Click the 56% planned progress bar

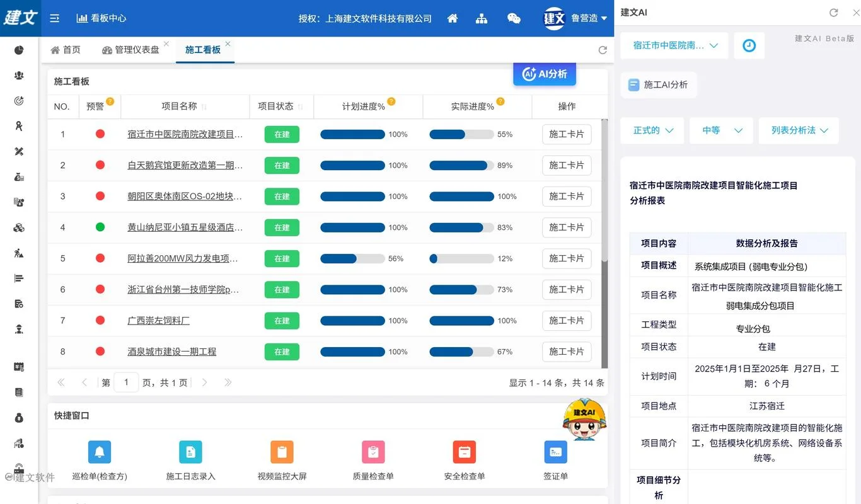pyautogui.click(x=352, y=258)
